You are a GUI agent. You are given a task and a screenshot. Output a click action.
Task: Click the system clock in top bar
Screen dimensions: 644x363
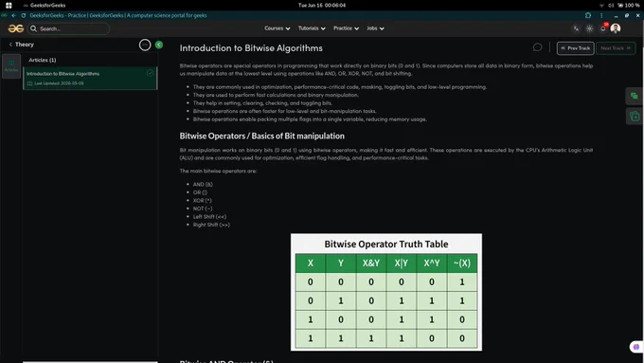(x=322, y=6)
